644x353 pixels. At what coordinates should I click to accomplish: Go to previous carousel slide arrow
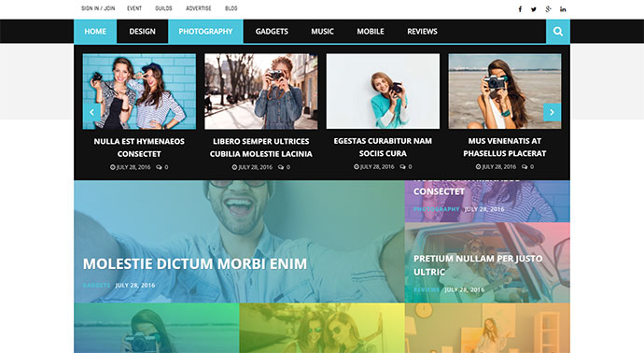pos(91,112)
